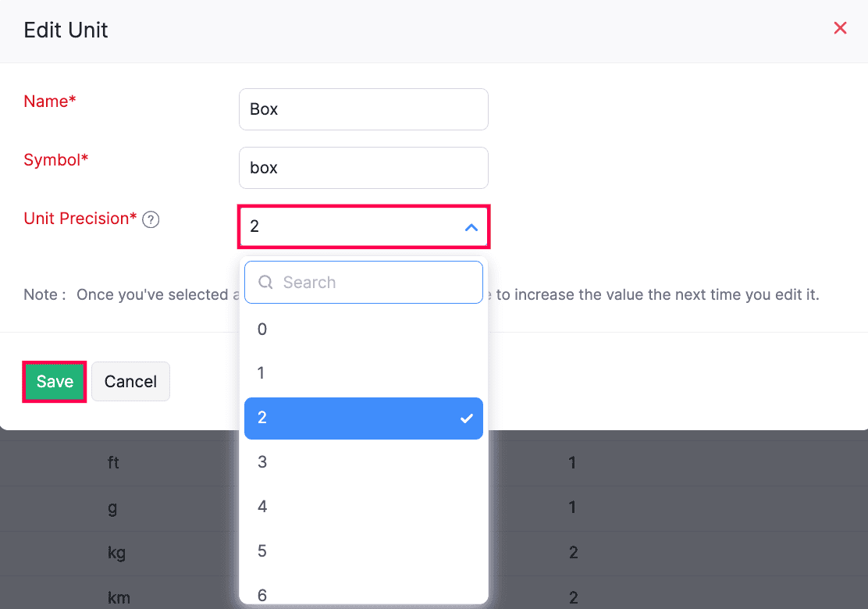Click the checkmark on selected option 2

pyautogui.click(x=466, y=418)
